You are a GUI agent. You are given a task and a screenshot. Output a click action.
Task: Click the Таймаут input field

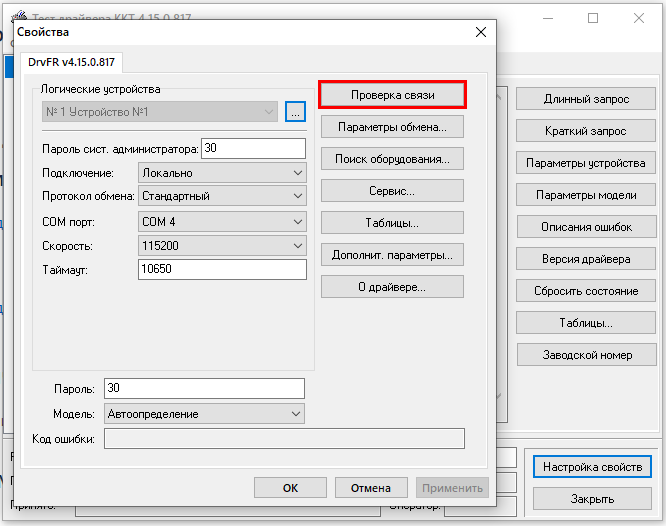click(x=221, y=270)
